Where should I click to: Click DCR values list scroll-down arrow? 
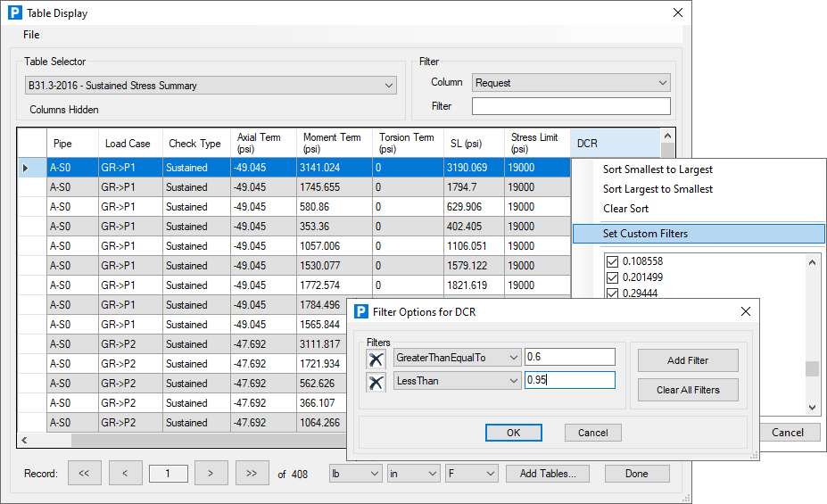(x=812, y=407)
